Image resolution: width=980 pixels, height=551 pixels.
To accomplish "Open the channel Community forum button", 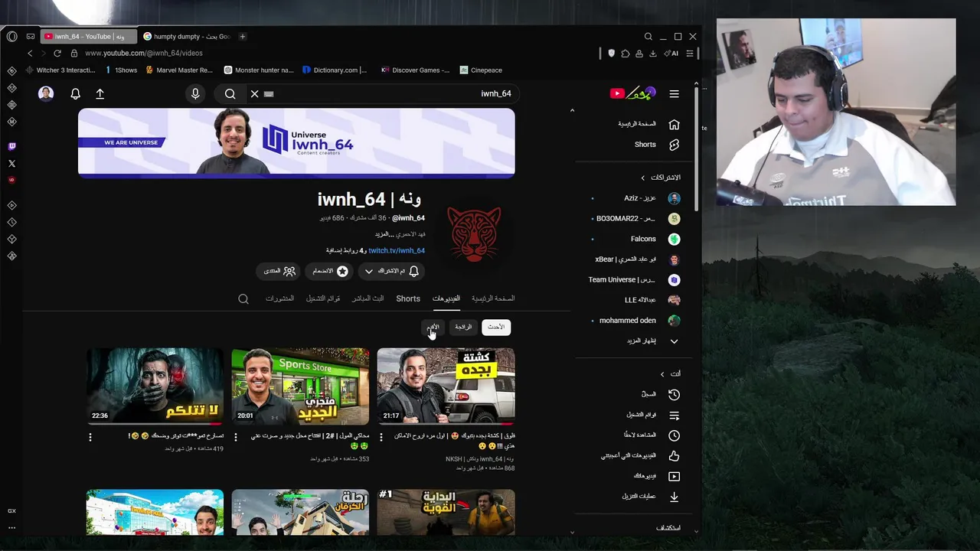I will point(279,271).
